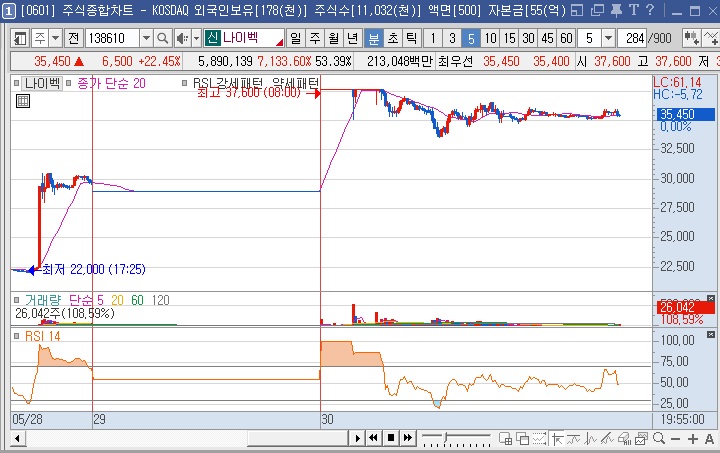Select the 30 minute interval button
The width and height of the screenshot is (720, 453).
529,38
